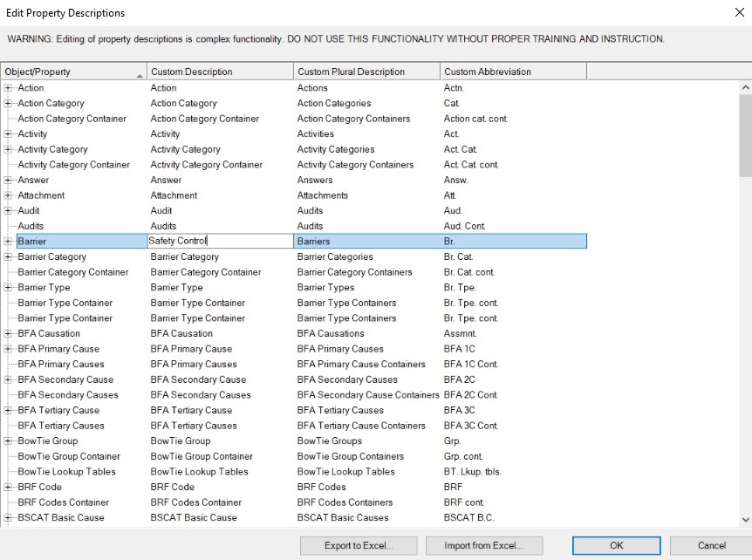Expand the Action tree node
752x560 pixels.
coord(9,88)
